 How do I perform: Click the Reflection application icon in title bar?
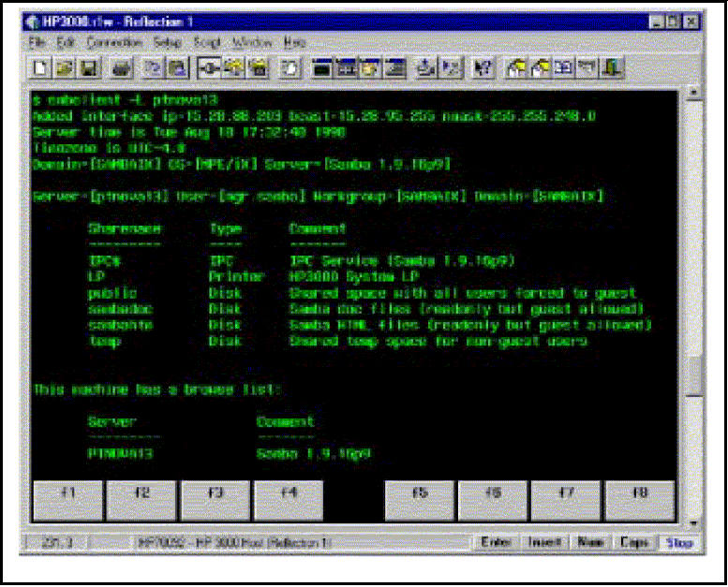33,22
